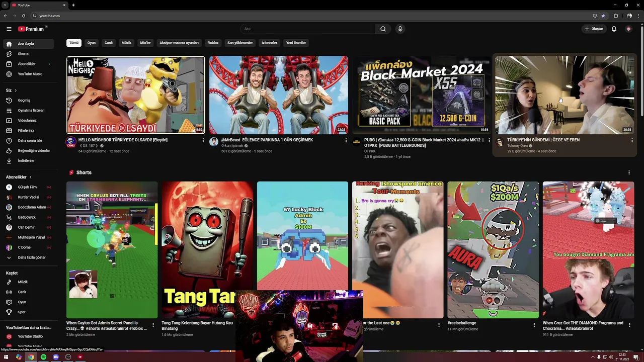Viewport: 644px width, 362px height.
Task: Play the 67 Lucky Block Admin short
Action: pos(302,236)
